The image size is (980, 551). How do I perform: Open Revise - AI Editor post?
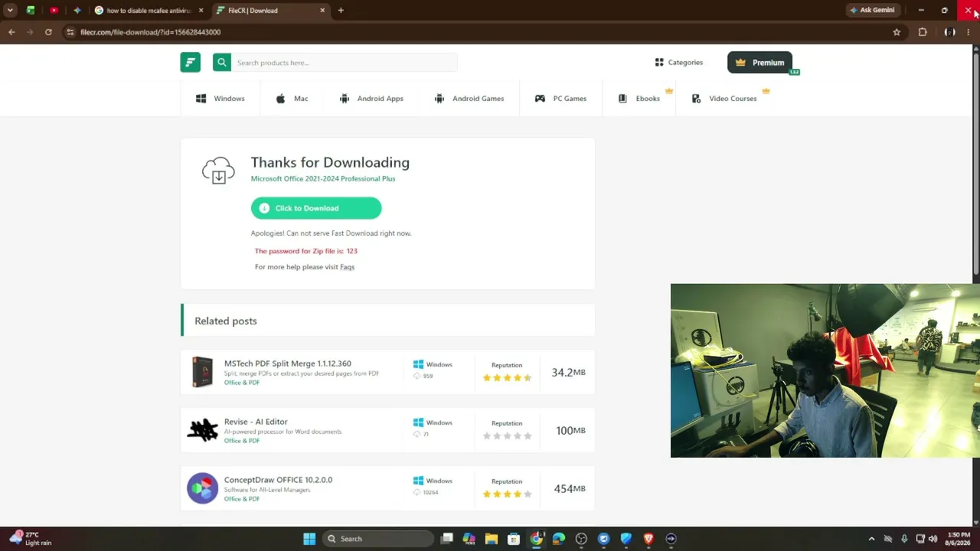click(256, 422)
